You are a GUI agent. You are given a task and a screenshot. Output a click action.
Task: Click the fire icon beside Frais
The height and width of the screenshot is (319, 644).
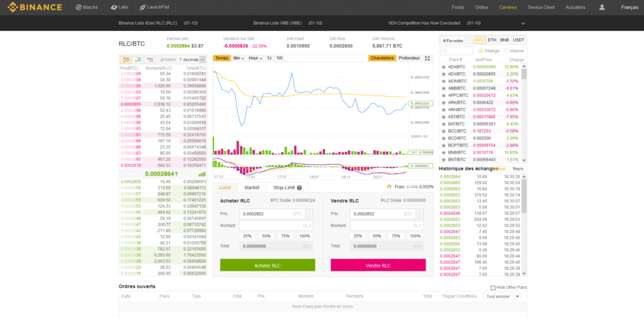coord(389,187)
